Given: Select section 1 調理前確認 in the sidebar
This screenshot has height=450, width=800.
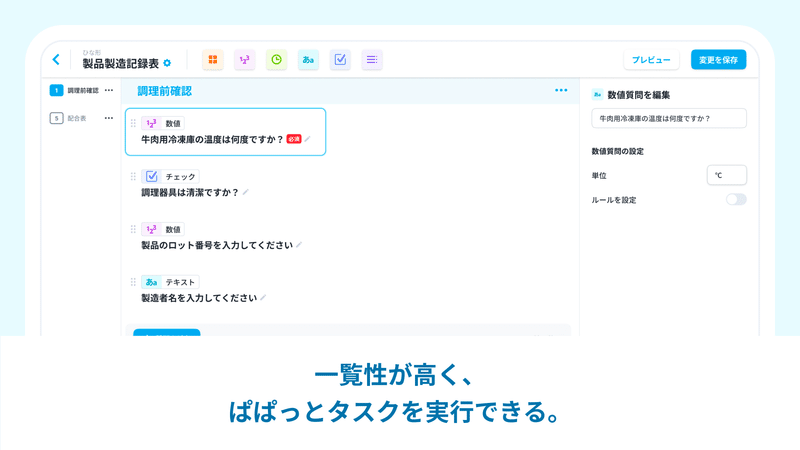Looking at the screenshot, I should pyautogui.click(x=74, y=90).
